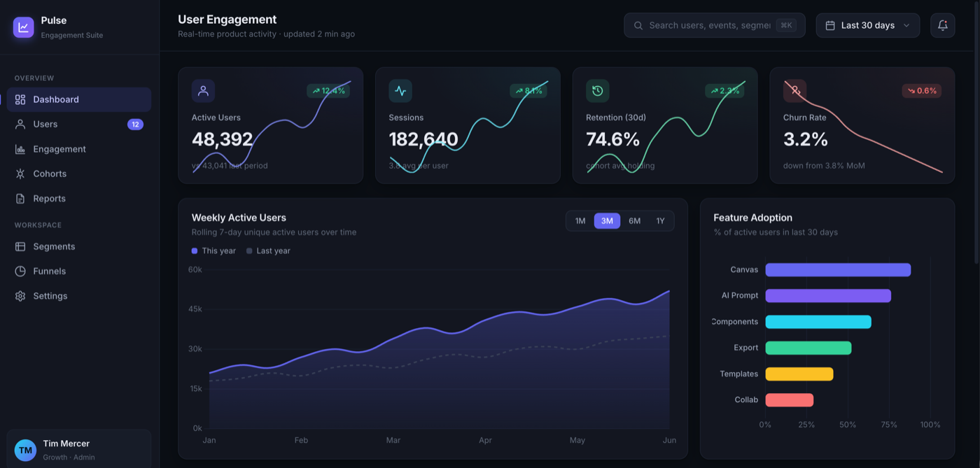The width and height of the screenshot is (980, 468).
Task: Click the Sessions value 182,640
Action: click(423, 139)
